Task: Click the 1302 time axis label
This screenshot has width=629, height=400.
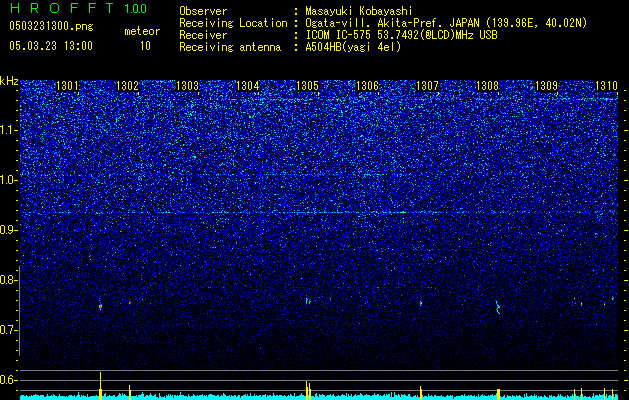Action: [x=127, y=85]
